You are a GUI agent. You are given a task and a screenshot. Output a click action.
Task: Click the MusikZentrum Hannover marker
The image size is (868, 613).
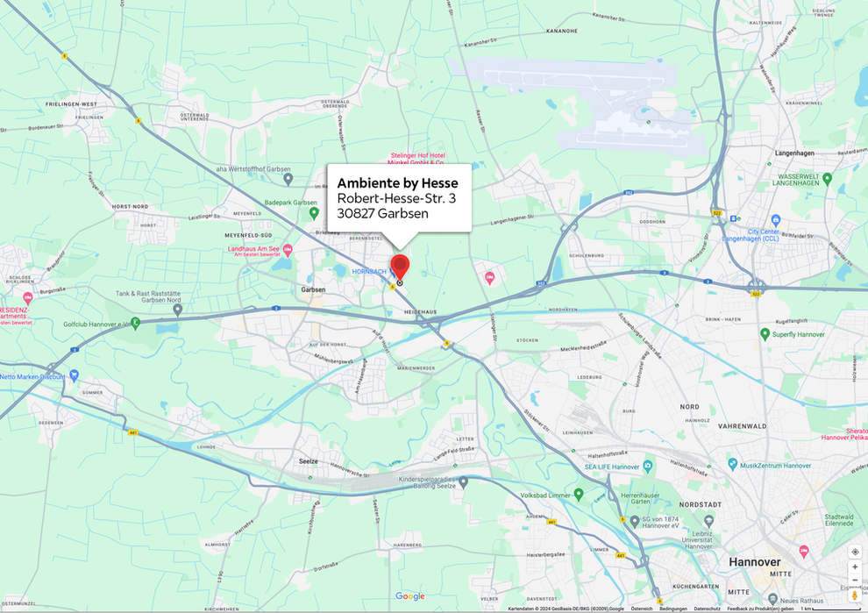732,464
